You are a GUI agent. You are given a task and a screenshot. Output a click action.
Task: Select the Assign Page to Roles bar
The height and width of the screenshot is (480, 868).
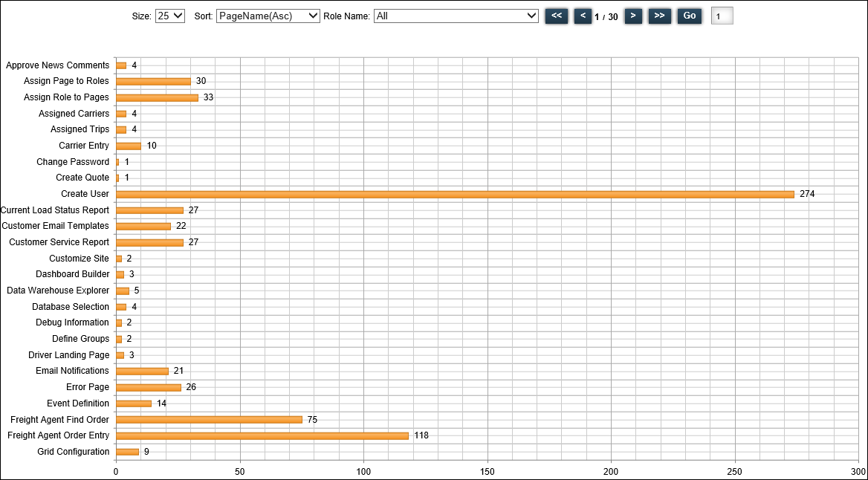tap(153, 82)
